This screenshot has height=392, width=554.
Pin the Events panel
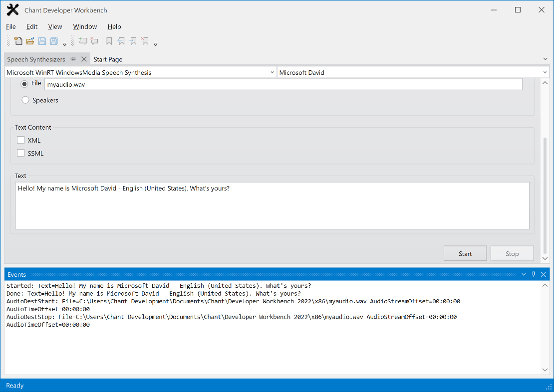(x=534, y=275)
